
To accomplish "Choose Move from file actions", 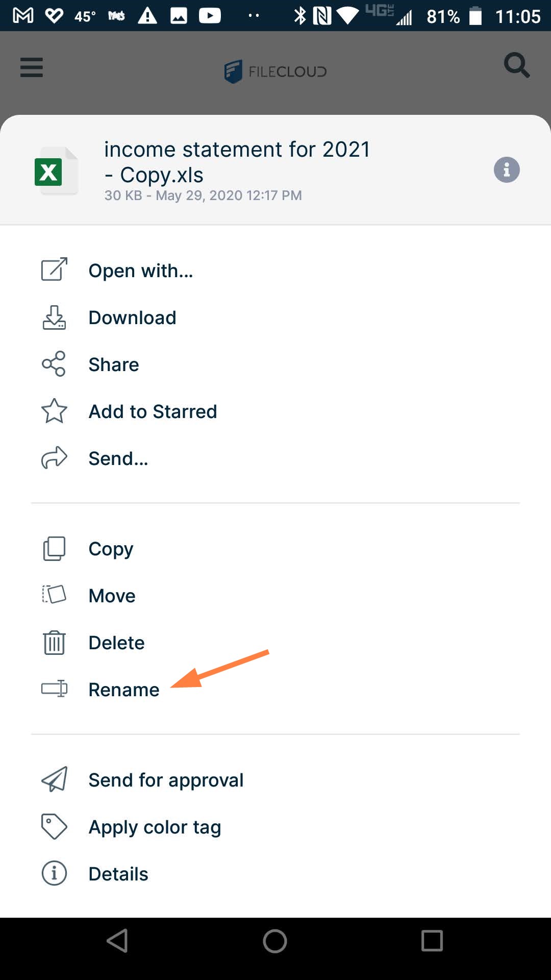I will click(x=112, y=596).
